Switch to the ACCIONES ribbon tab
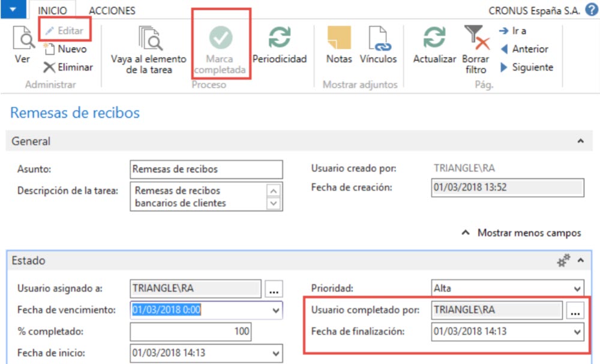This screenshot has height=364, width=600. click(112, 10)
